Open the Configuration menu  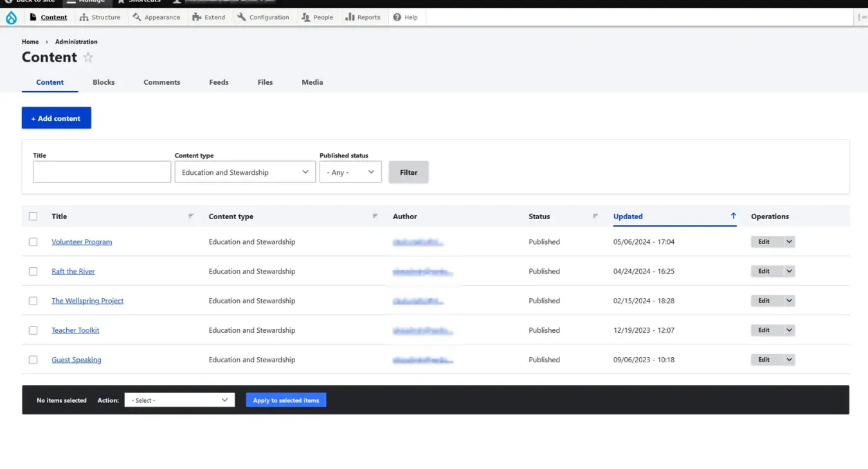click(x=263, y=17)
